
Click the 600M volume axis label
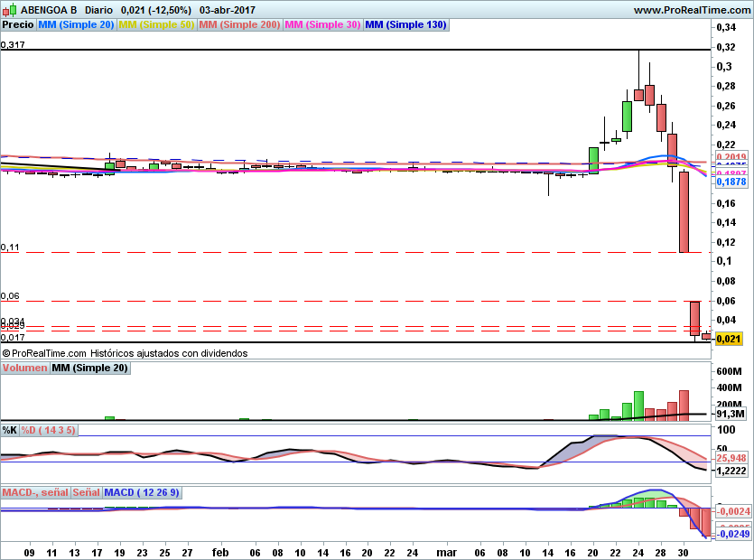(x=729, y=371)
